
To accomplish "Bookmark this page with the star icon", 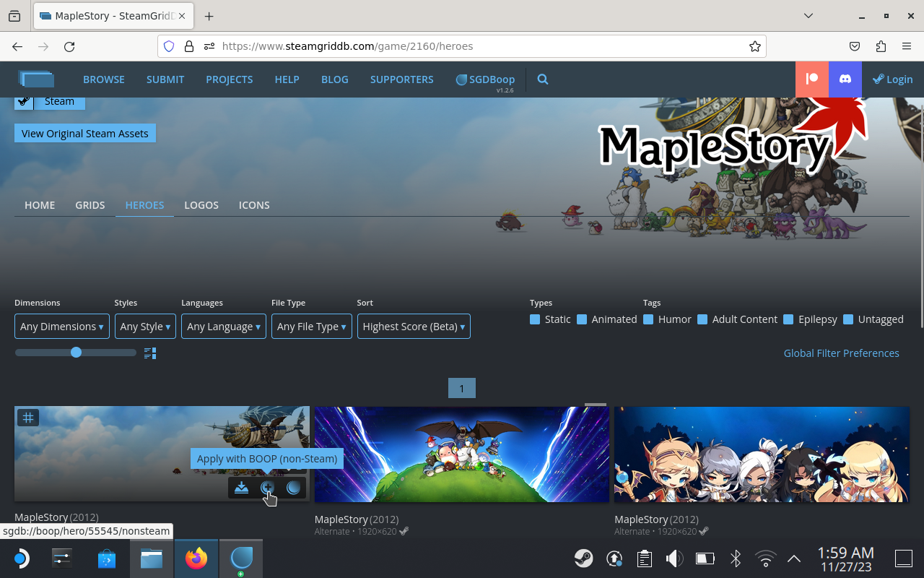I will [755, 46].
